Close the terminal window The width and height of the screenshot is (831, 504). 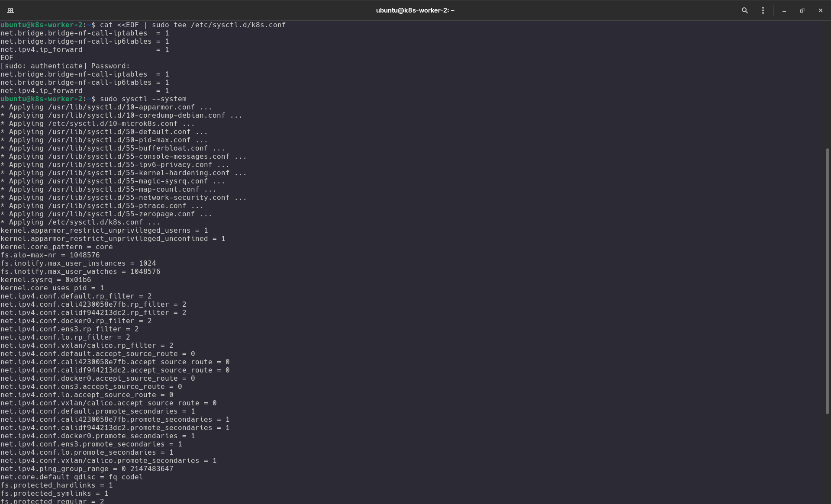(x=820, y=10)
